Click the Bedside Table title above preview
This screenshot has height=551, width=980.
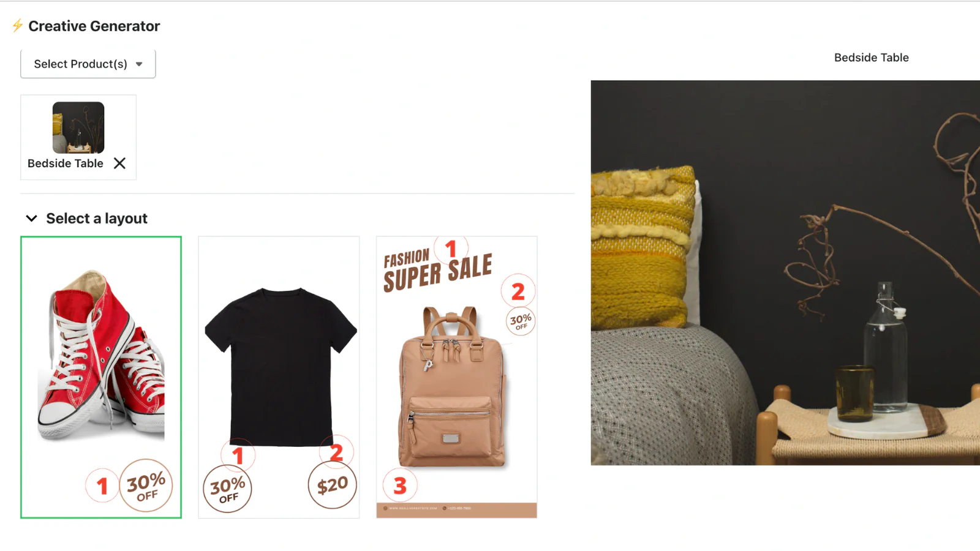[x=872, y=58]
